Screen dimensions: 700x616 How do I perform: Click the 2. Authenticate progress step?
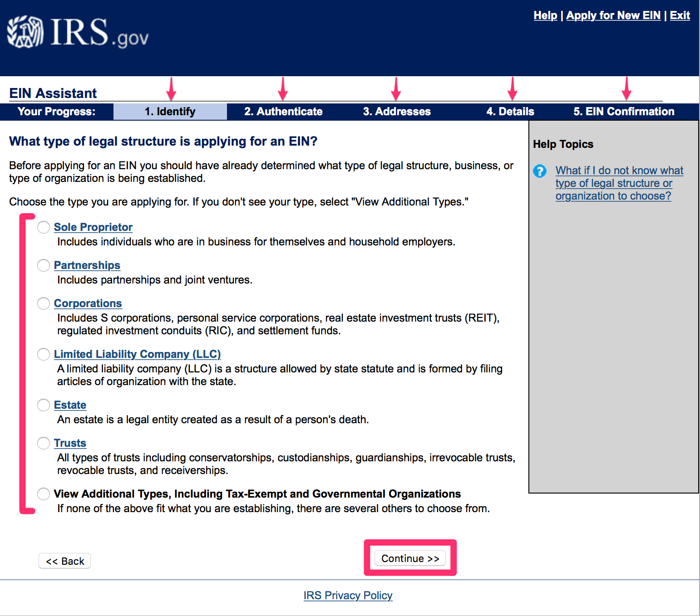[283, 112]
